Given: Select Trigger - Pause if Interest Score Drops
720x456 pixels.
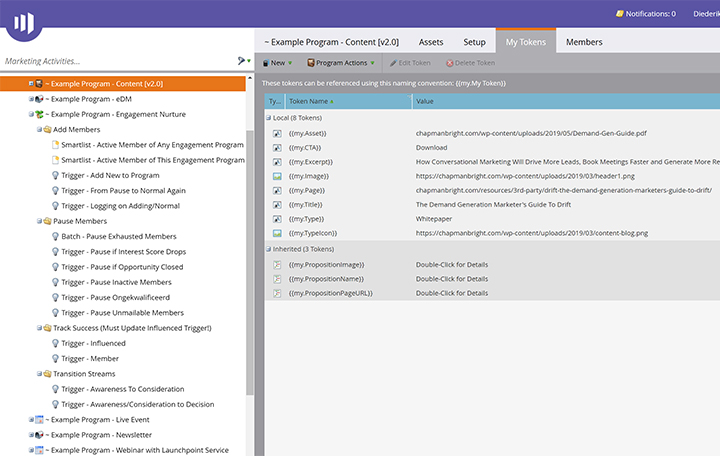Looking at the screenshot, I should [x=124, y=251].
